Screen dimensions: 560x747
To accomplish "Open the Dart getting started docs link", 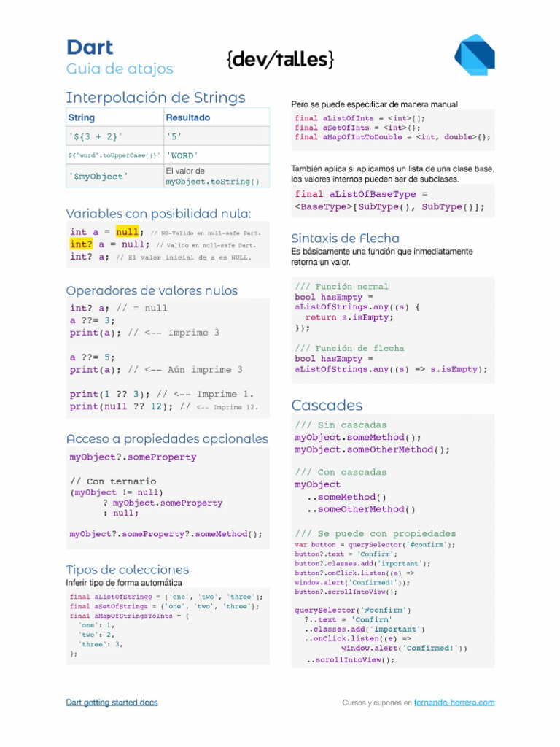I will [x=112, y=703].
